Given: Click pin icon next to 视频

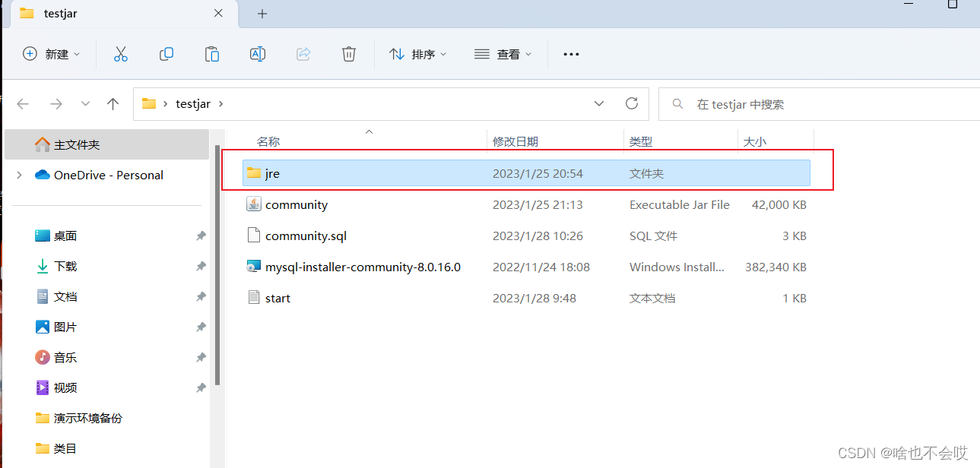Looking at the screenshot, I should pos(201,388).
